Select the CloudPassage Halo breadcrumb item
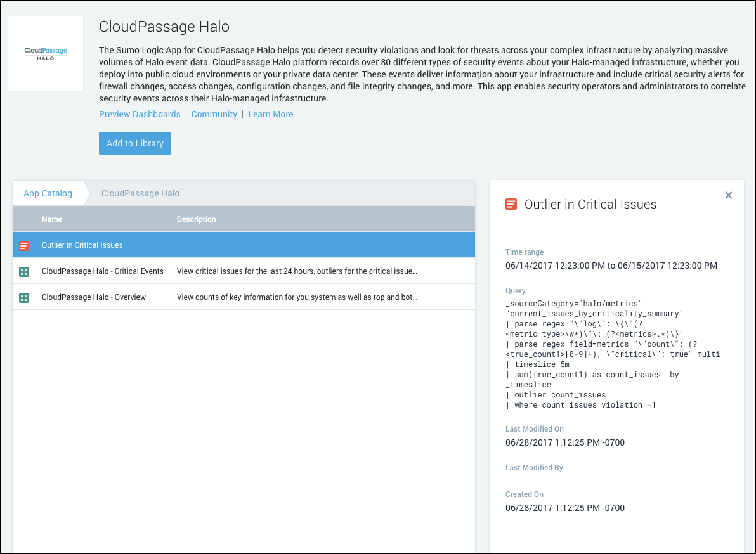Viewport: 756px width, 554px height. [140, 193]
